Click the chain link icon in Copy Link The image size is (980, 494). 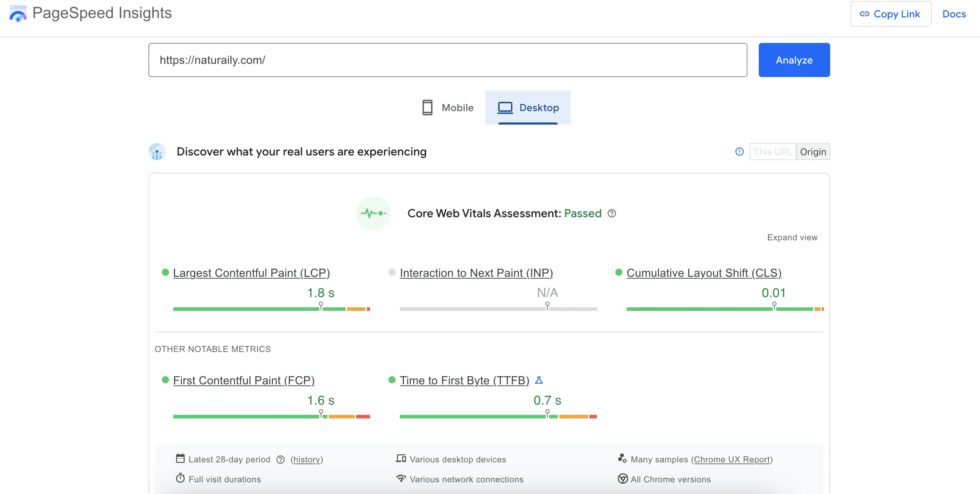click(864, 14)
